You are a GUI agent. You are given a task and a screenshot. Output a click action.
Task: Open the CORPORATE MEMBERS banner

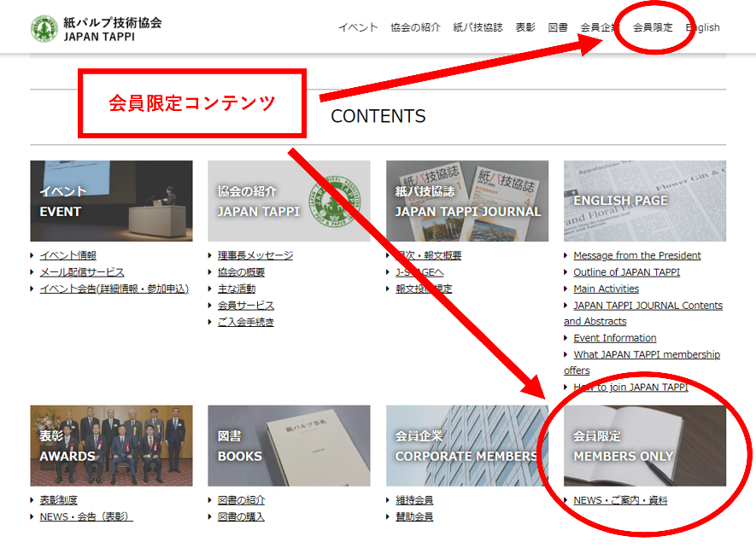click(x=467, y=446)
